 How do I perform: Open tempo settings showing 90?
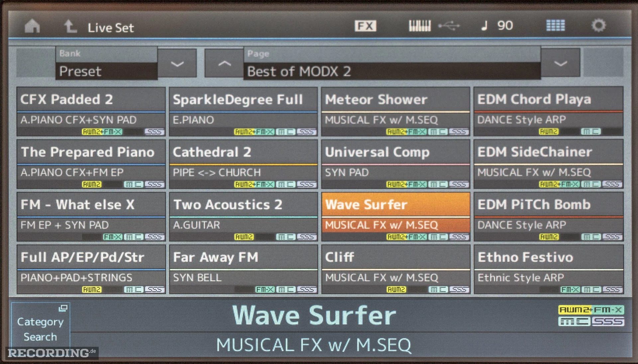pos(497,26)
